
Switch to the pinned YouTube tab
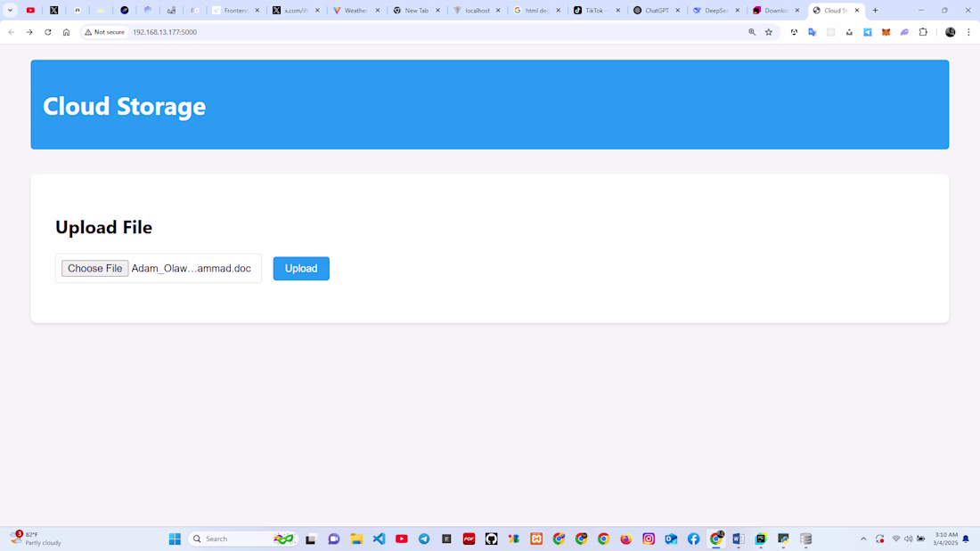coord(30,10)
